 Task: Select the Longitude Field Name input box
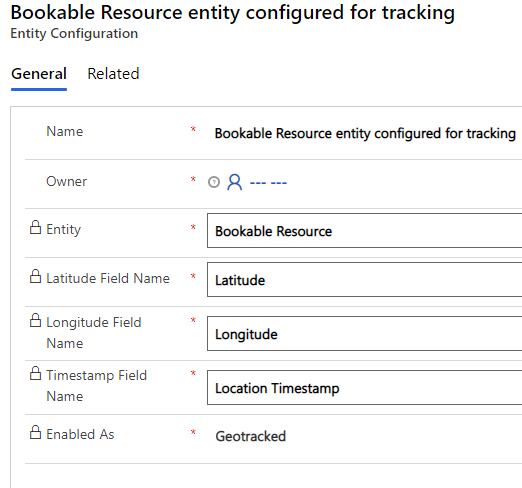point(365,334)
